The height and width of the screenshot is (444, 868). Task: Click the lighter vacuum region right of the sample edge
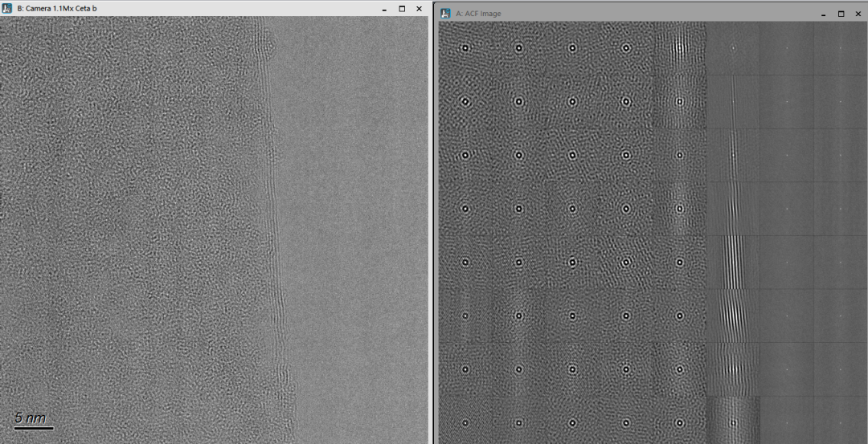pos(354,225)
